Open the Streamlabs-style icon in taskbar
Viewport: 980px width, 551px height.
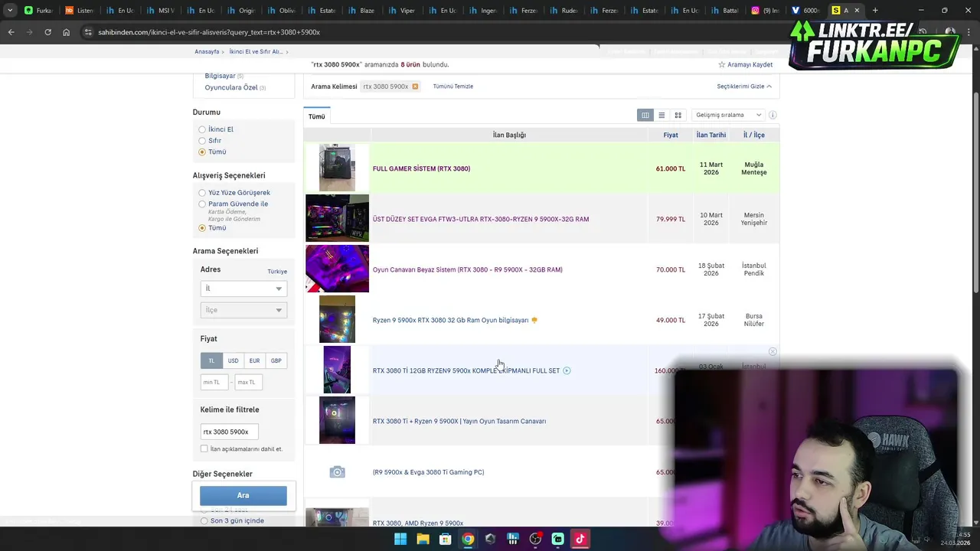click(557, 539)
